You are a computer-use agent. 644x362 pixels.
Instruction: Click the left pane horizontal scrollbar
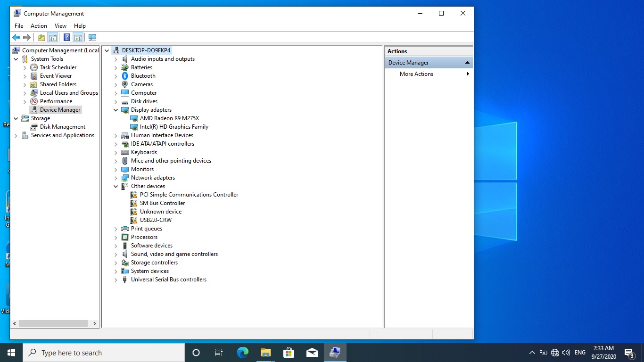pos(53,324)
